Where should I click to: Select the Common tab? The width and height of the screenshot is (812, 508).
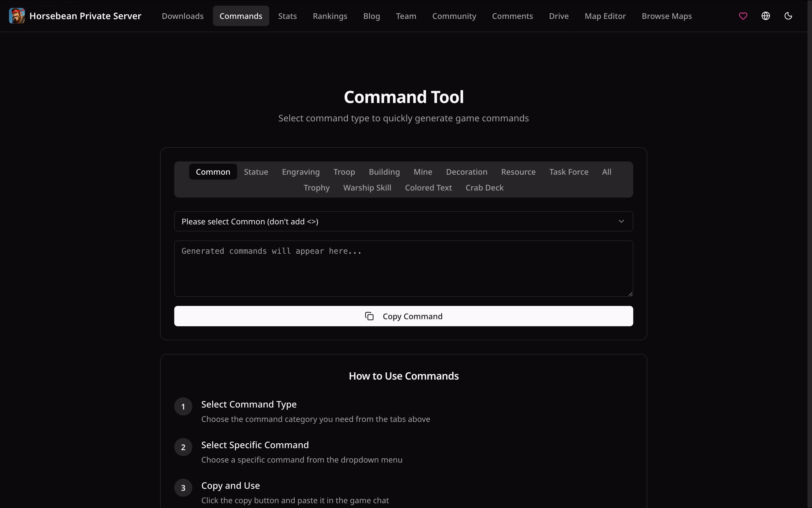tap(213, 172)
